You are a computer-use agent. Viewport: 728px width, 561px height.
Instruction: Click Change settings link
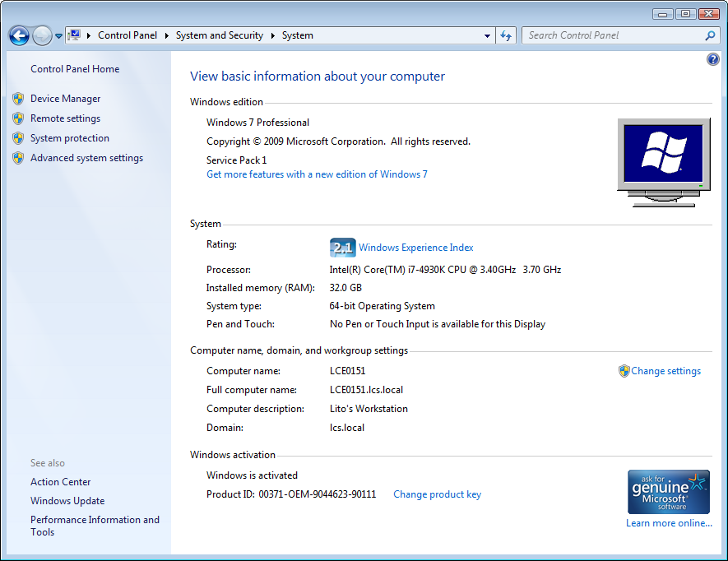[x=665, y=371]
